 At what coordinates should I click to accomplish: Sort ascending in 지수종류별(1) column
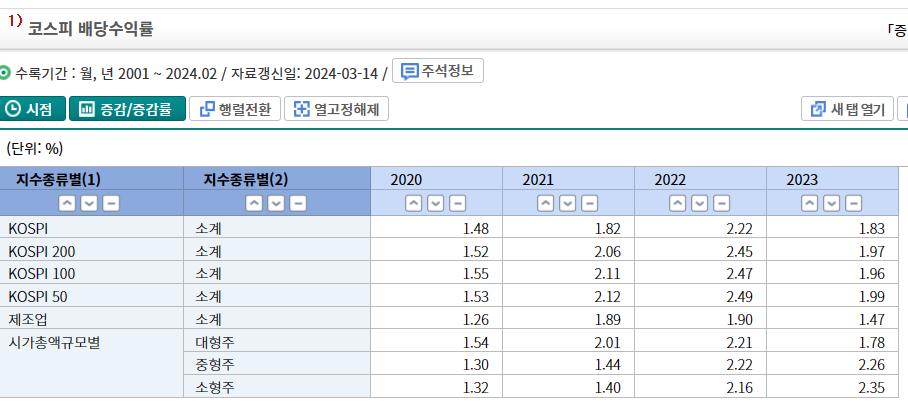67,203
